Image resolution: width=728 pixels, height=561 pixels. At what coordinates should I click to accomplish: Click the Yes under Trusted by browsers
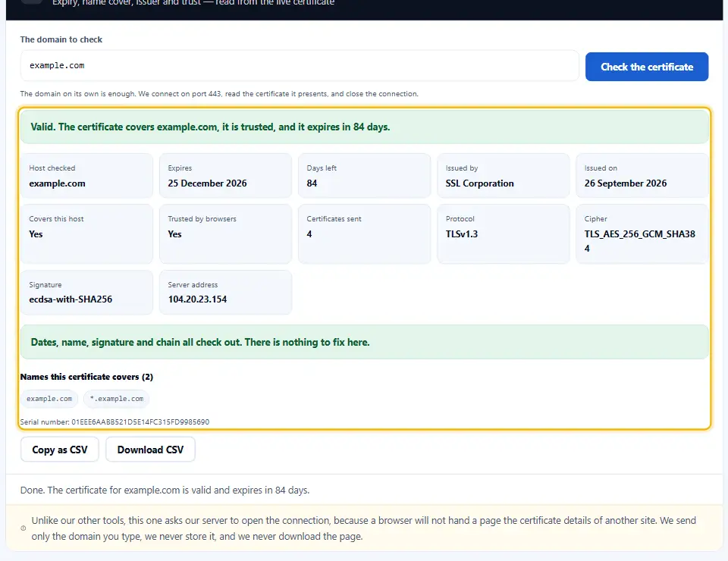point(174,233)
